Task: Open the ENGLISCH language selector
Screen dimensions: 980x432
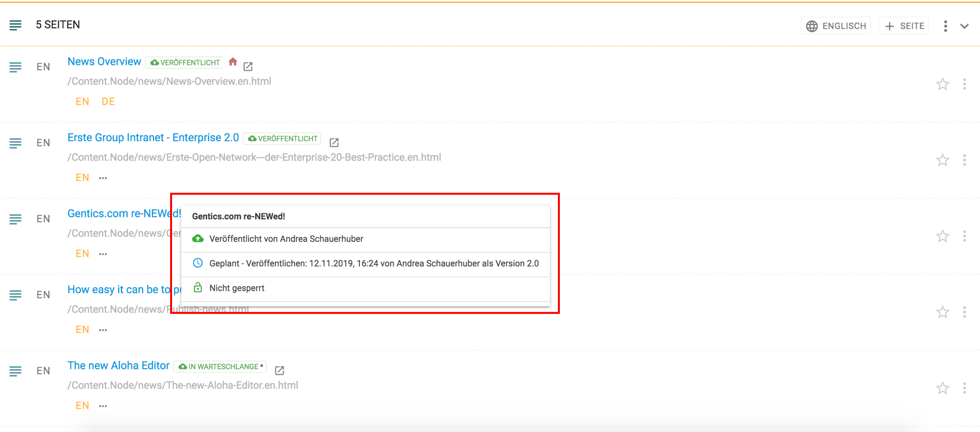Action: coord(836,26)
